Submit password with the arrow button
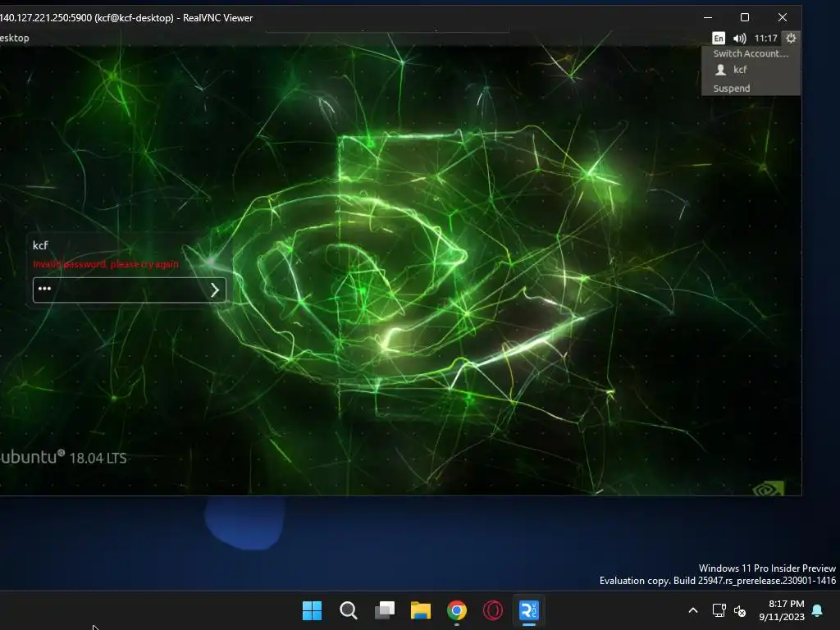 pos(215,290)
